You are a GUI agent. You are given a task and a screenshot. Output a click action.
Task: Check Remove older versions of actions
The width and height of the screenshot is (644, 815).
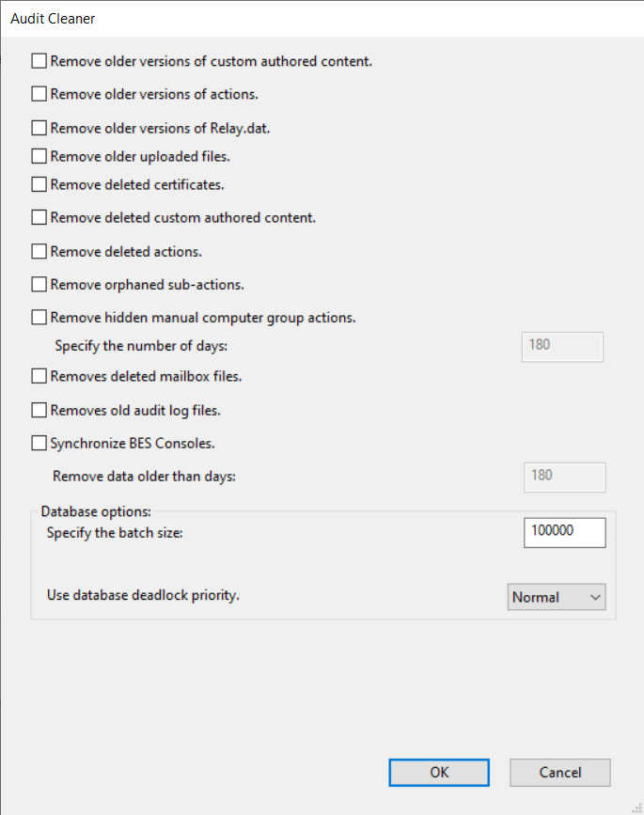tap(39, 94)
